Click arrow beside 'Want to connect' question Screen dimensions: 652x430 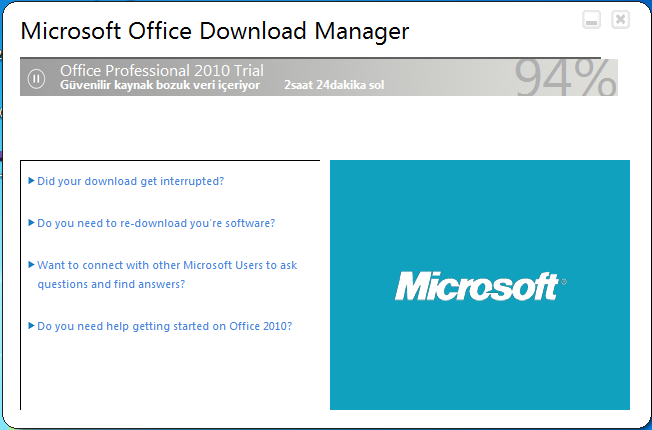32,265
